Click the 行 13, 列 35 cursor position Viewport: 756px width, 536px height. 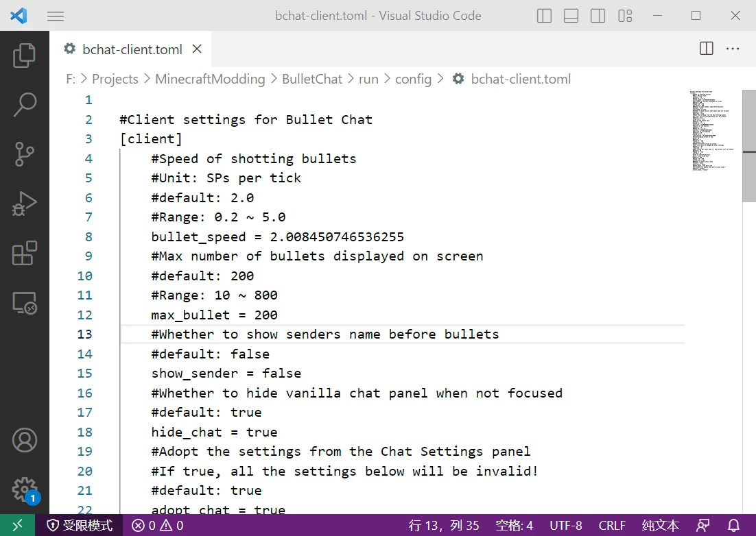pos(444,525)
